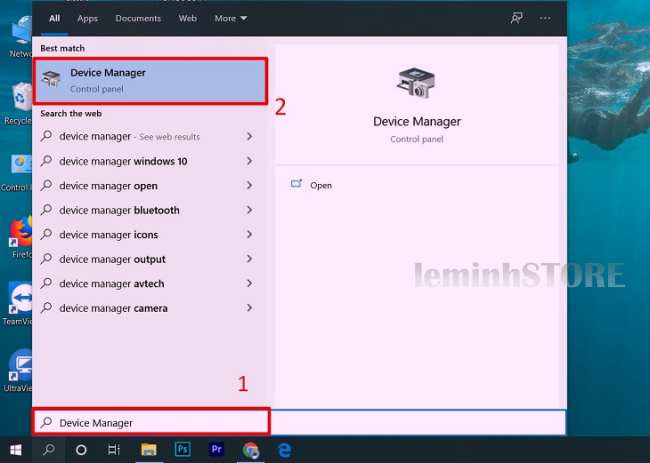Expand arrow for 'device manager camera'
This screenshot has height=463, width=650.
[x=249, y=308]
